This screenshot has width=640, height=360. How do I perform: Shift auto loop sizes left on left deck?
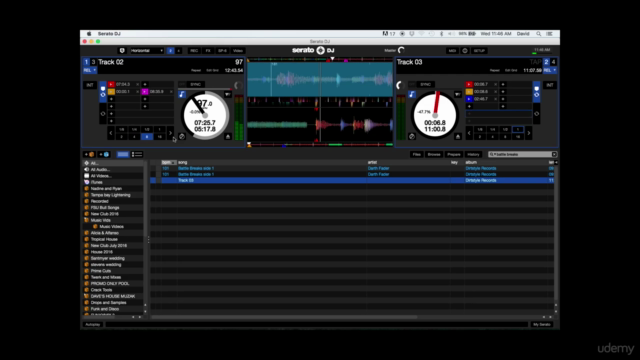point(111,133)
